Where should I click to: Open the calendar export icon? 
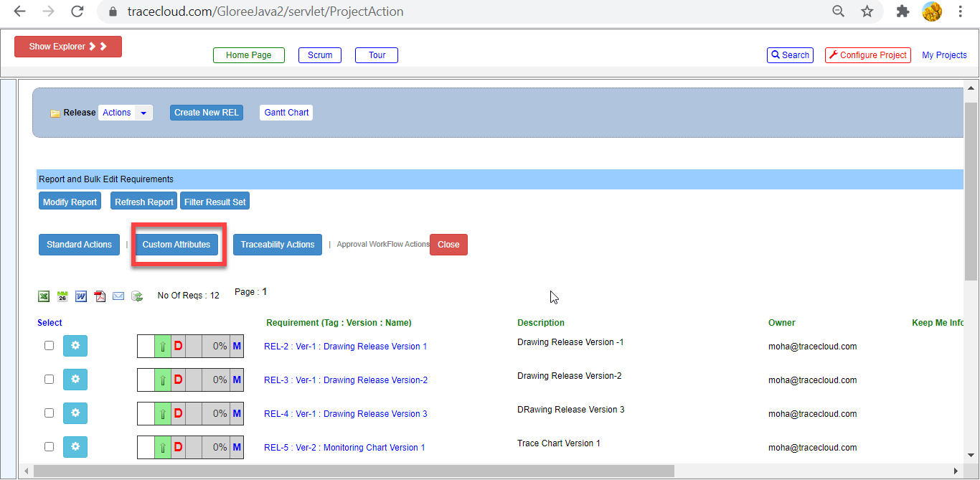tap(62, 296)
